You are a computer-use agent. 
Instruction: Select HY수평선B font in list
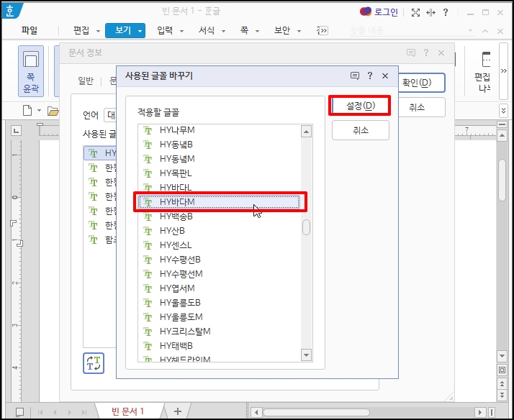(219, 260)
